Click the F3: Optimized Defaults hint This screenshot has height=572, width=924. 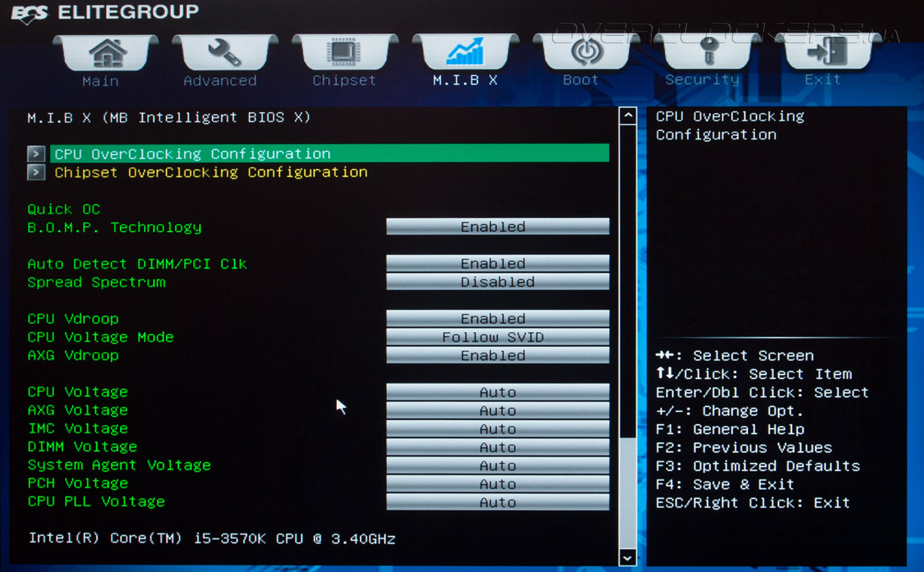point(758,466)
